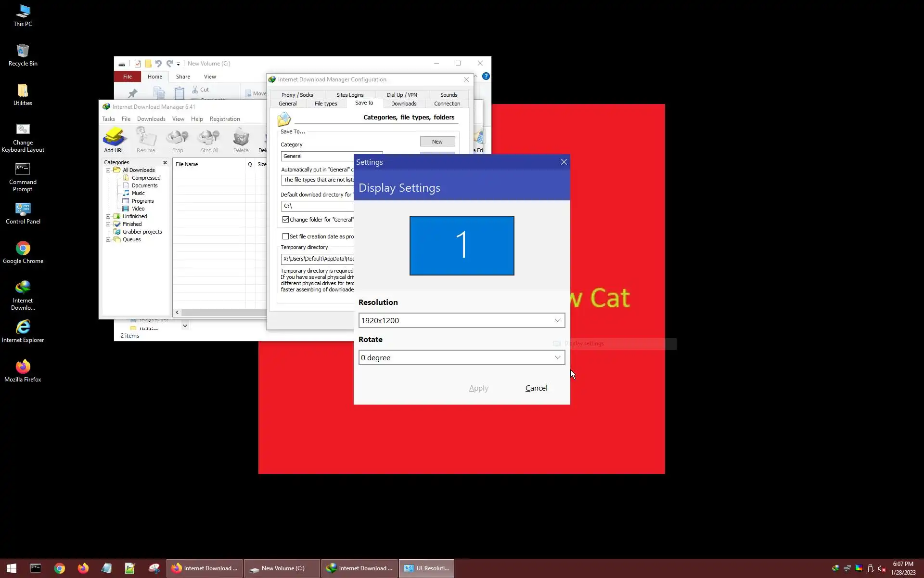Click the New category button
The width and height of the screenshot is (924, 578).
click(x=437, y=142)
